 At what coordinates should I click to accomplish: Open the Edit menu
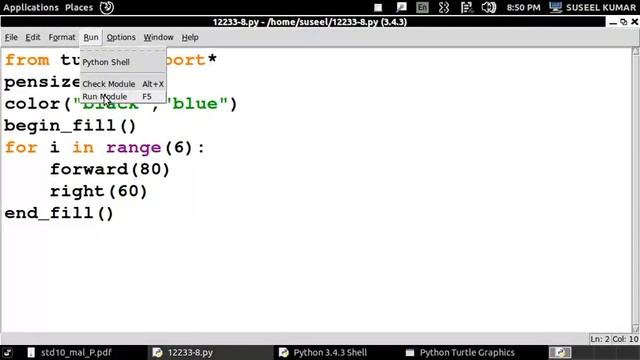[33, 37]
